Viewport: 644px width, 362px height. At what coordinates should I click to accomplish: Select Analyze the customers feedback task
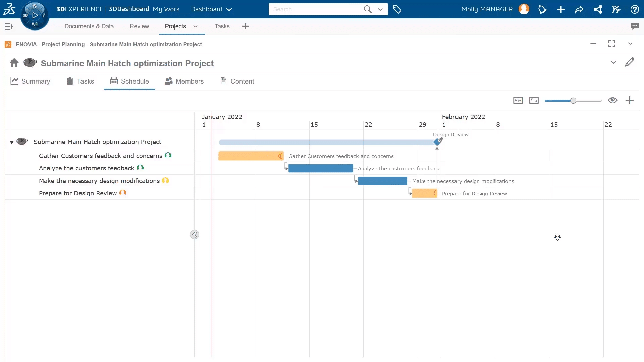(x=87, y=168)
